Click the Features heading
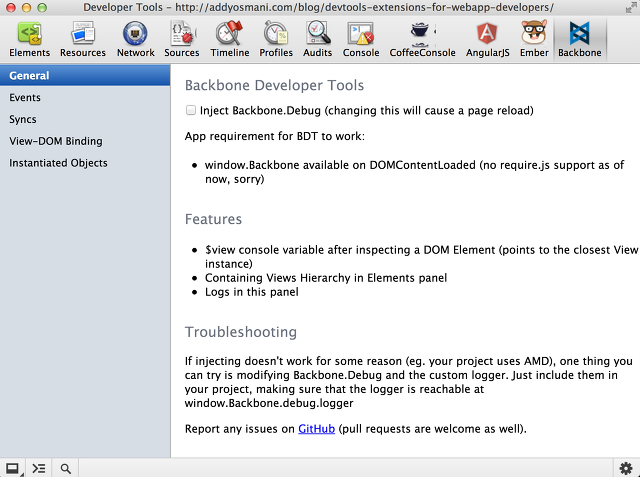 [213, 219]
